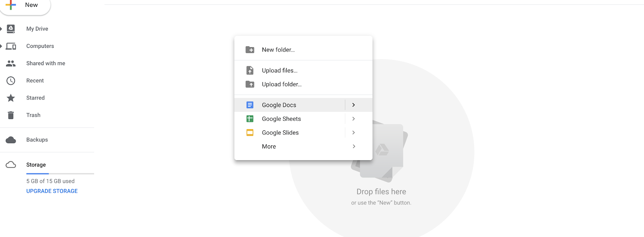The width and height of the screenshot is (644, 237).
Task: Choose New folder… from the menu
Action: (x=303, y=50)
